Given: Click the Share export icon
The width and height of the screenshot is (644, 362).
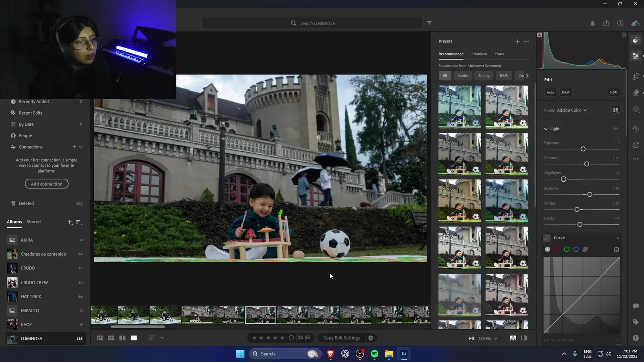Looking at the screenshot, I should [x=606, y=23].
